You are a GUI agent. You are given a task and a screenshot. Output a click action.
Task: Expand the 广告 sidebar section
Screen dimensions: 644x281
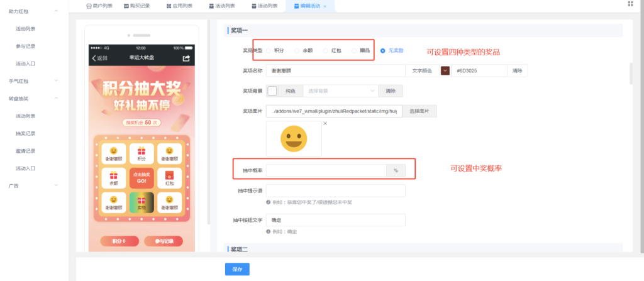[57, 185]
